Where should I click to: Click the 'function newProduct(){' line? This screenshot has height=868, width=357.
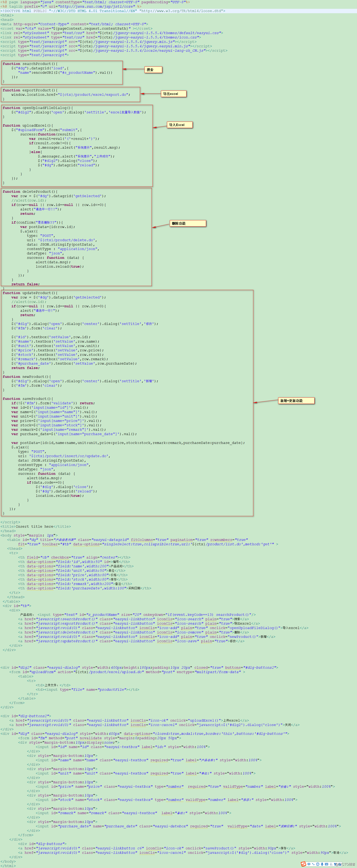[27, 377]
